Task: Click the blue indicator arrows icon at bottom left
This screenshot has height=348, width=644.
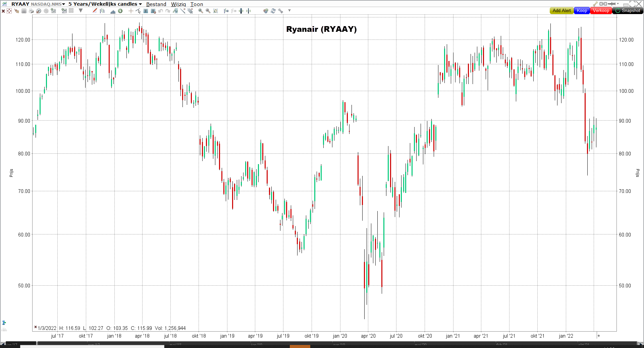Action: (4, 323)
